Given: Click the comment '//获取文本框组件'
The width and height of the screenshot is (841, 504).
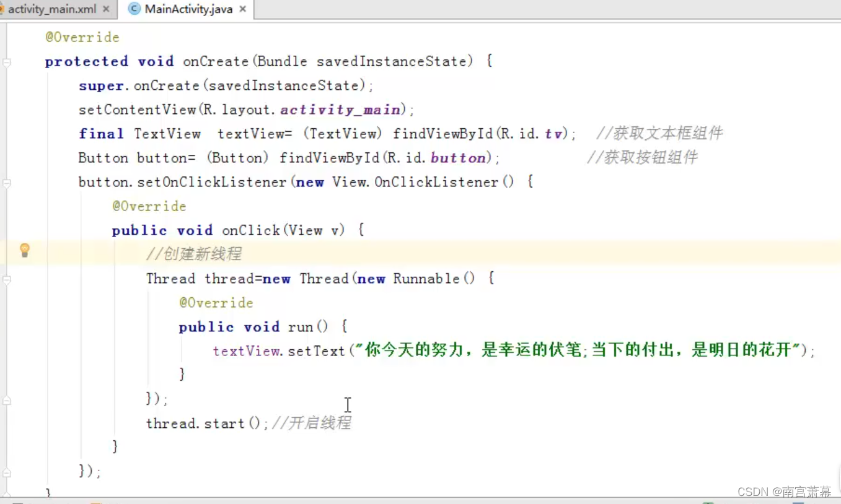Looking at the screenshot, I should pyautogui.click(x=659, y=133).
